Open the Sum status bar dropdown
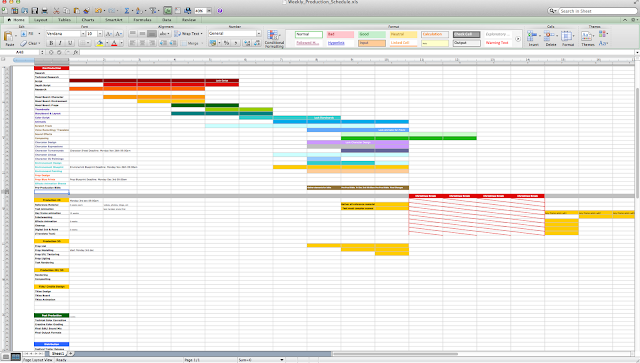Viewport: 640px width, 363px height. (282, 360)
